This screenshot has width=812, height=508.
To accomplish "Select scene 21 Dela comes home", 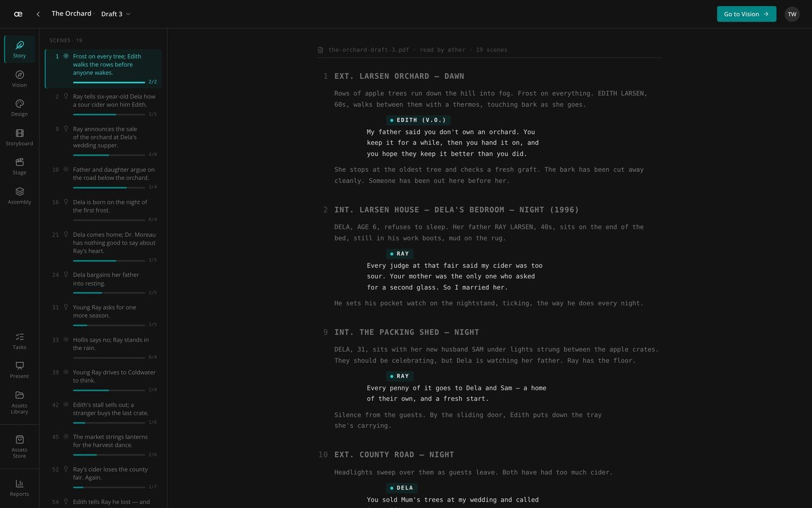I will [103, 247].
